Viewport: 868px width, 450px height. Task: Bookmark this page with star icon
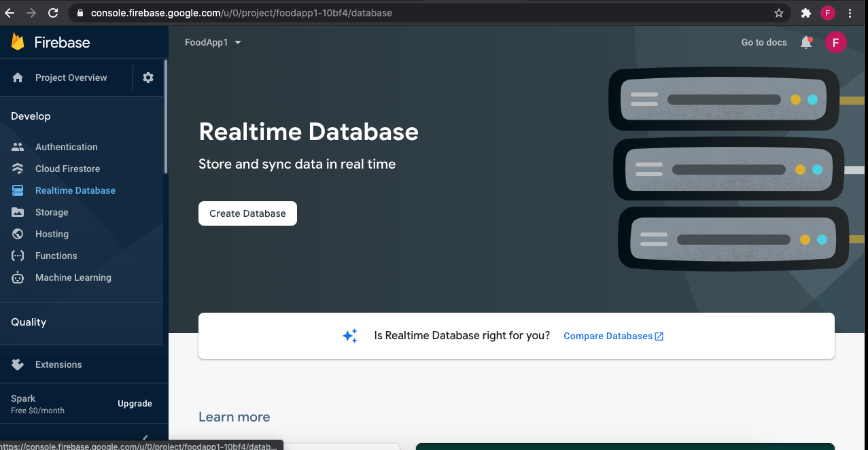coord(779,13)
